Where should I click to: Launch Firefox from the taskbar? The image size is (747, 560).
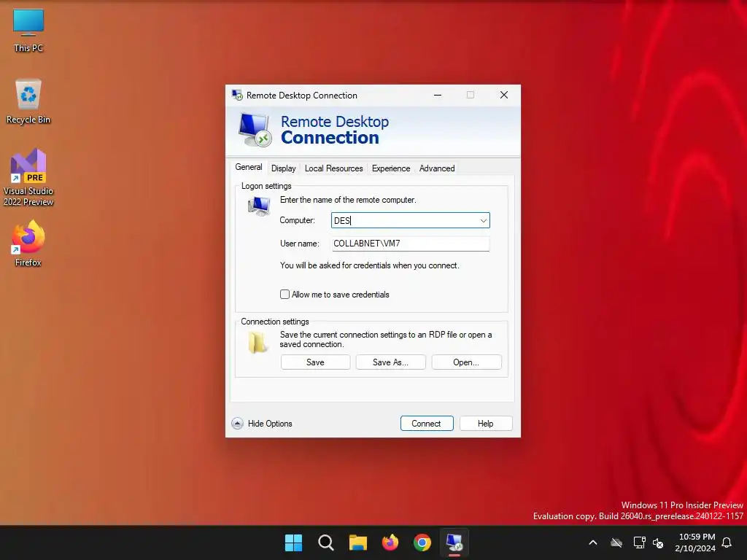pos(390,542)
